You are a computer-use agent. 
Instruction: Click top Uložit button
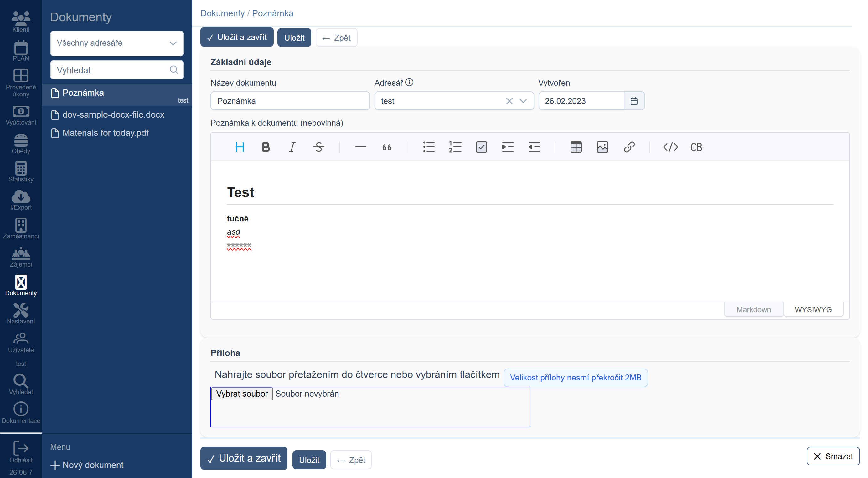(x=294, y=38)
